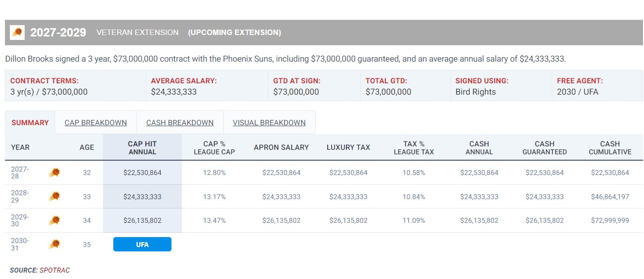
Task: Click the Apron Salary column header
Action: 281,147
